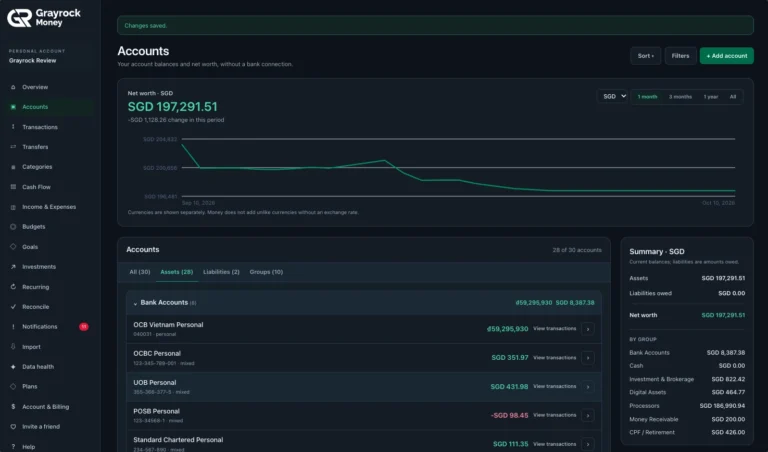The height and width of the screenshot is (452, 768).
Task: Click the Invite a friend icon
Action: pos(13,427)
